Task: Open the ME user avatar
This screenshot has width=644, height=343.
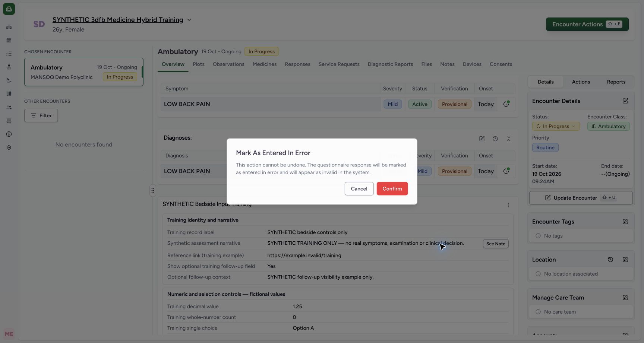Action: point(9,334)
